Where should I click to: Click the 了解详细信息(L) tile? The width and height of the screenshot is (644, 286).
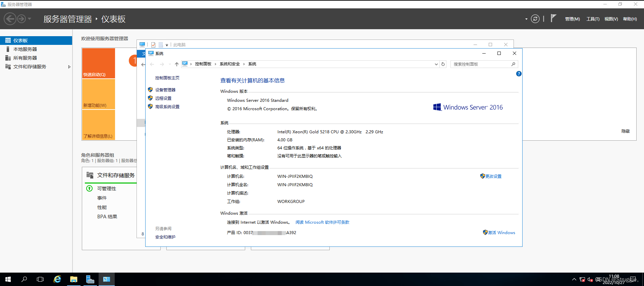tap(99, 125)
